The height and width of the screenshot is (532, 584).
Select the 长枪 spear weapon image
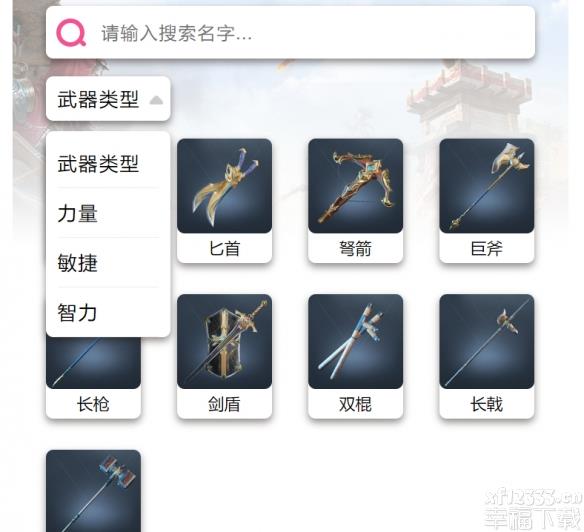pyautogui.click(x=93, y=363)
